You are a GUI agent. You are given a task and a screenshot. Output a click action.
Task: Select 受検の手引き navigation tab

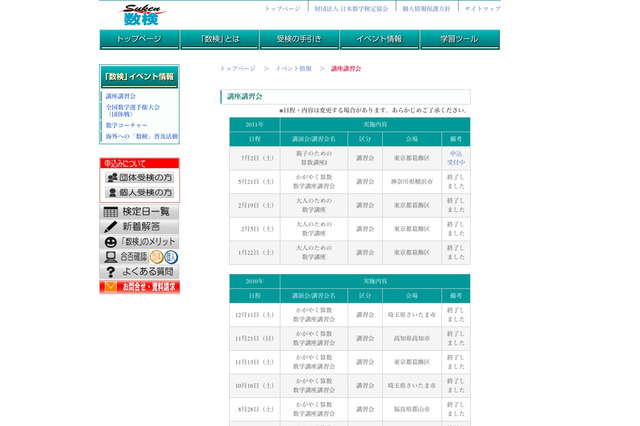299,40
